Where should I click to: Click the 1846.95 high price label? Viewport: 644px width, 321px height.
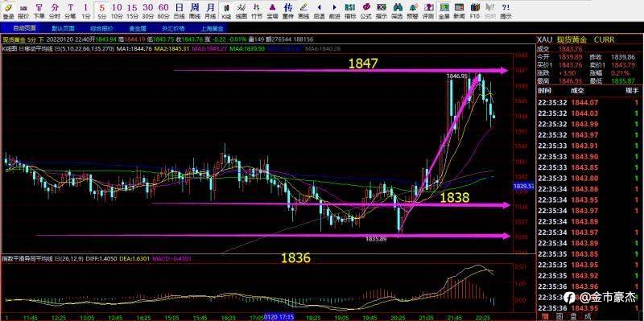click(x=456, y=76)
